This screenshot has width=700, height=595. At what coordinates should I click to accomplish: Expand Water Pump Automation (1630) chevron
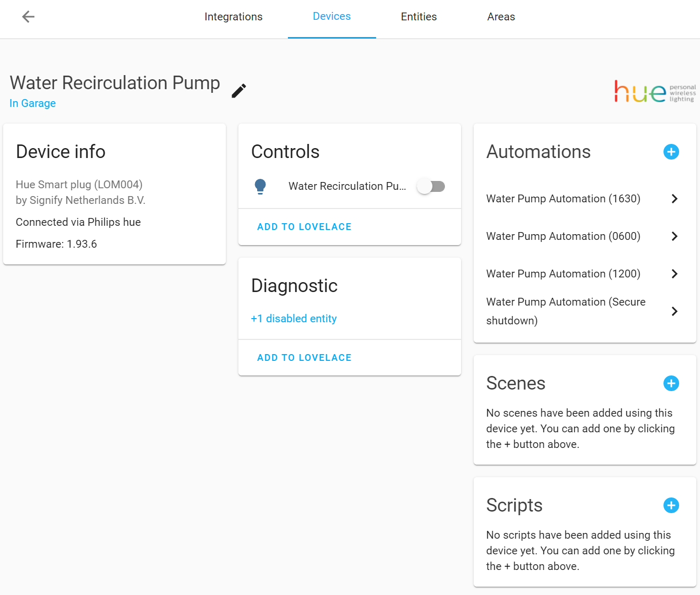click(x=674, y=199)
